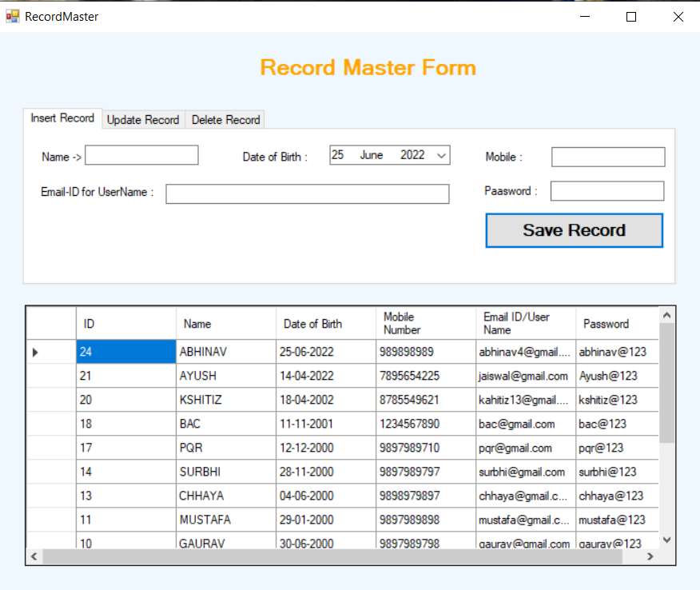This screenshot has height=590, width=700.
Task: Select the name cell GAURAV
Action: pyautogui.click(x=226, y=541)
